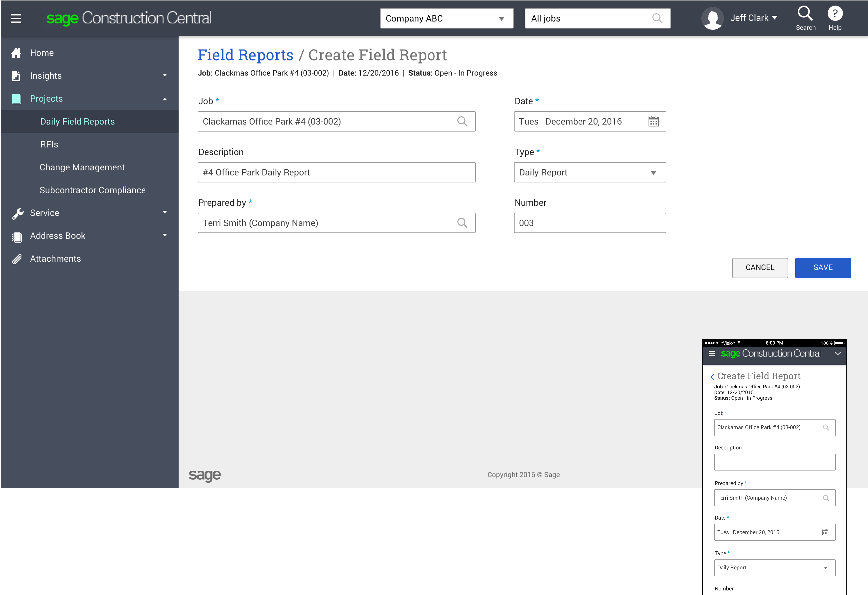Follow the Field Reports breadcrumb link

click(245, 55)
